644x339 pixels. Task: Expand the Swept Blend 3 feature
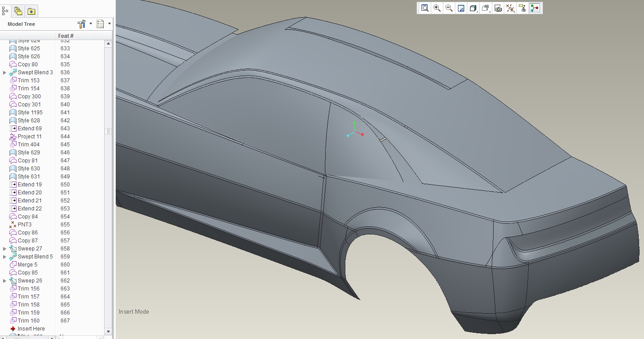pyautogui.click(x=5, y=73)
